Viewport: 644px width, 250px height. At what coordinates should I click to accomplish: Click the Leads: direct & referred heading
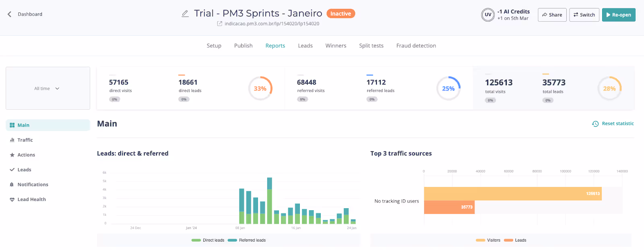[x=133, y=154]
